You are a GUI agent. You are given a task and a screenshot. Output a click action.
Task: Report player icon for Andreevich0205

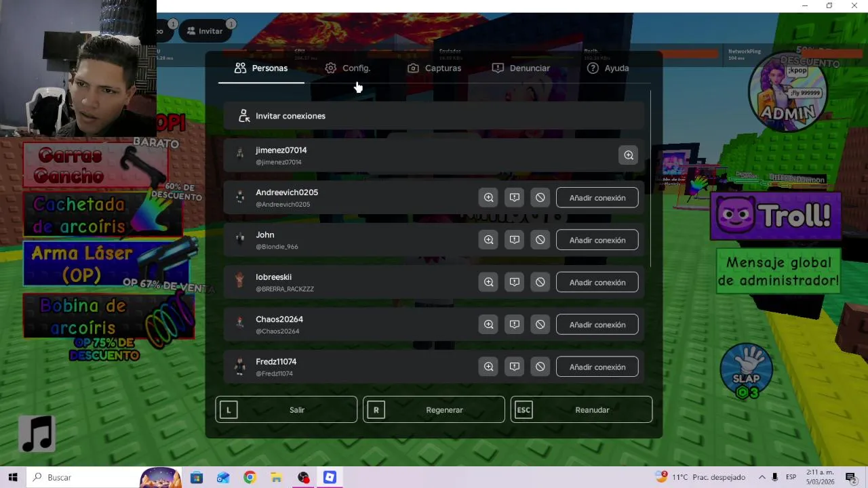click(514, 197)
